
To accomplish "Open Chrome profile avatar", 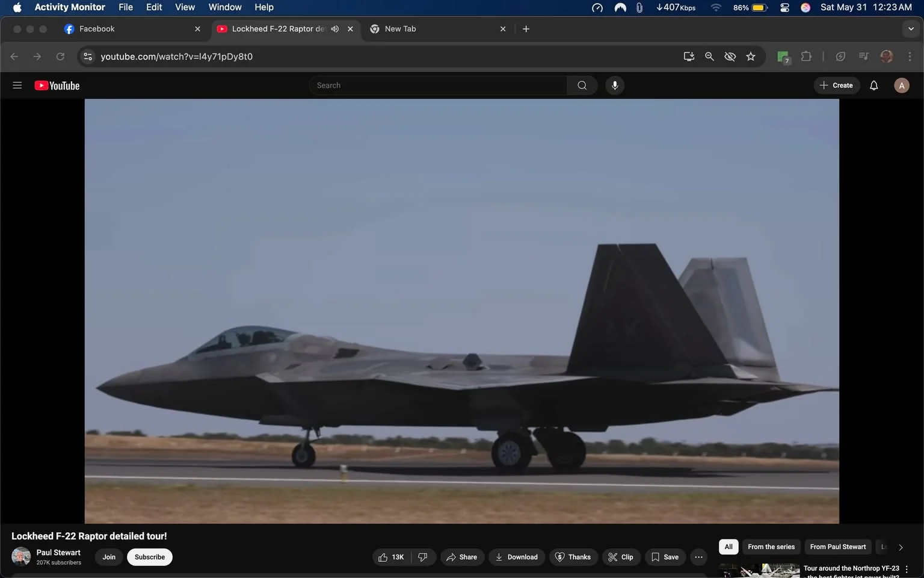I will 886,57.
